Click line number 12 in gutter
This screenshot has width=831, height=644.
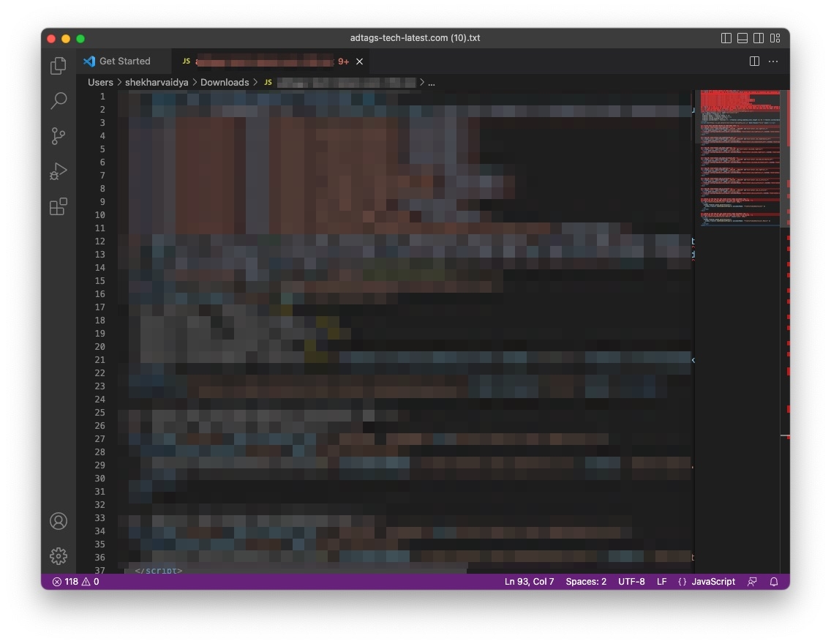click(99, 241)
